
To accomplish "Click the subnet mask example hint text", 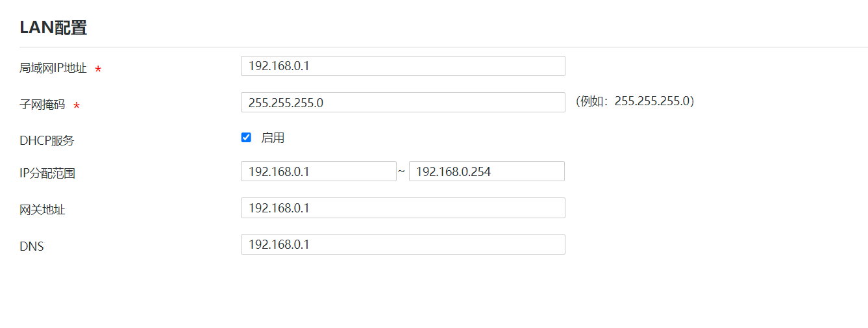I will tap(635, 101).
